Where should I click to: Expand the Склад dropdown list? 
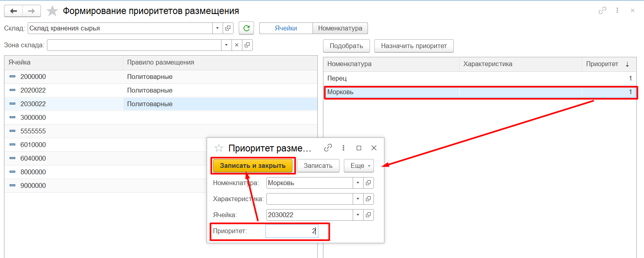pos(217,28)
